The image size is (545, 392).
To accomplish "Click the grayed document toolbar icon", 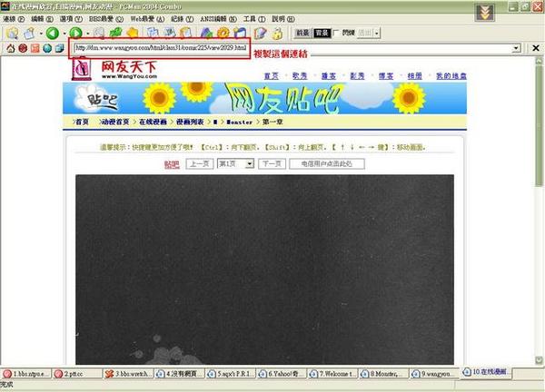I will coord(99,33).
